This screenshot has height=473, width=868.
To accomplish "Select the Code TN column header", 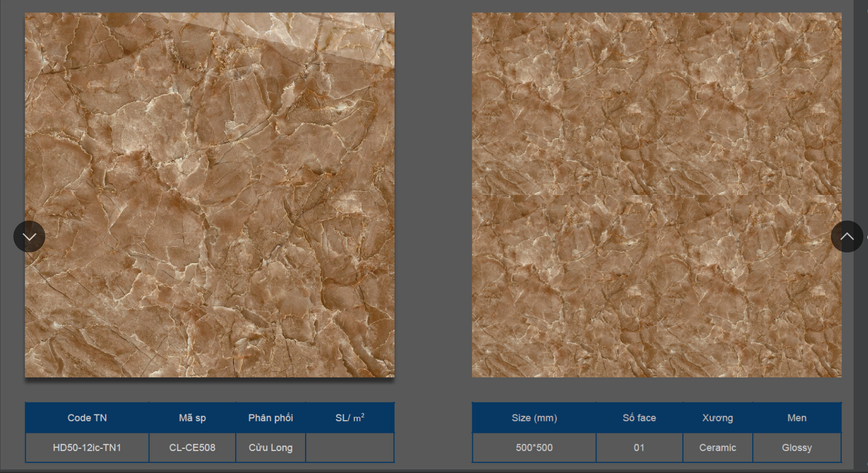I will point(87,417).
